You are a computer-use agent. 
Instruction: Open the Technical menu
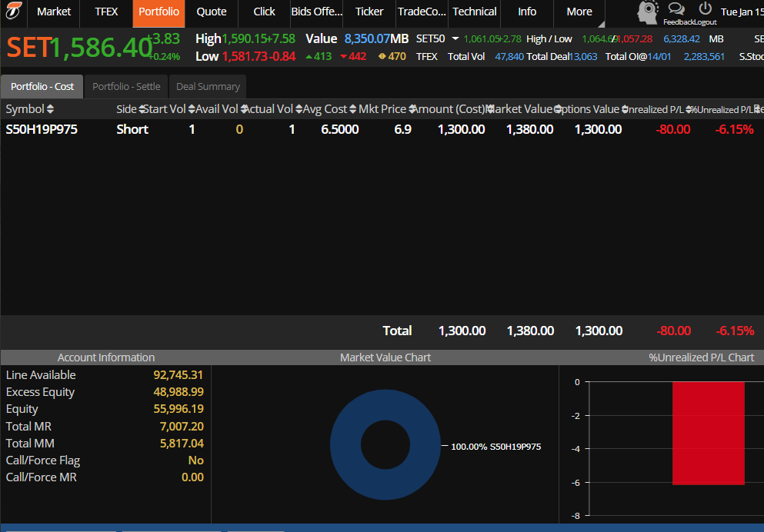pos(475,12)
